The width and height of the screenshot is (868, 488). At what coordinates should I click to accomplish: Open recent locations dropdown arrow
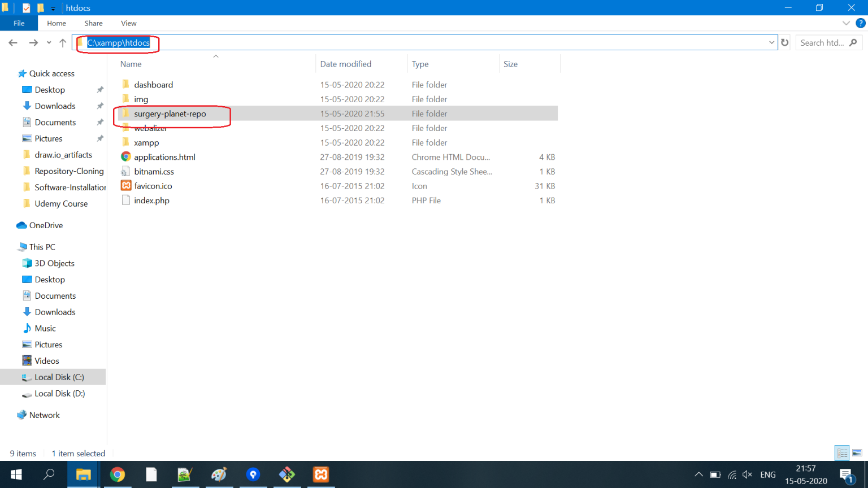pos(49,43)
